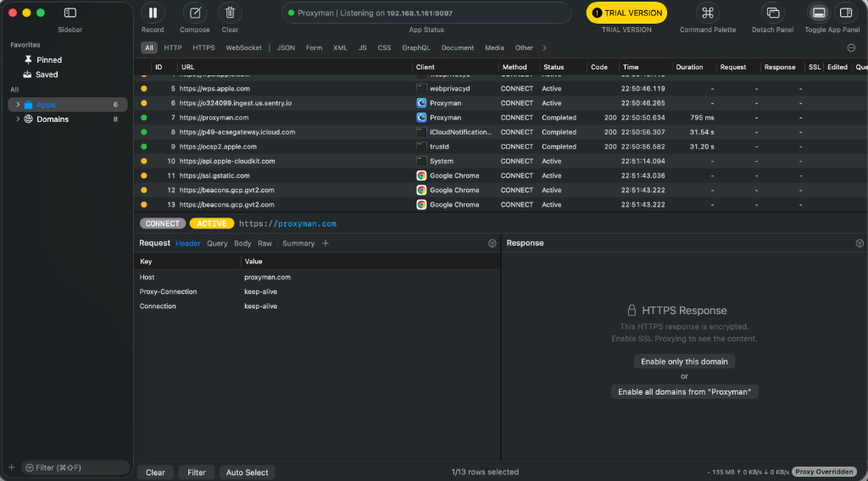Enable all domains from Proxyman

tap(684, 391)
